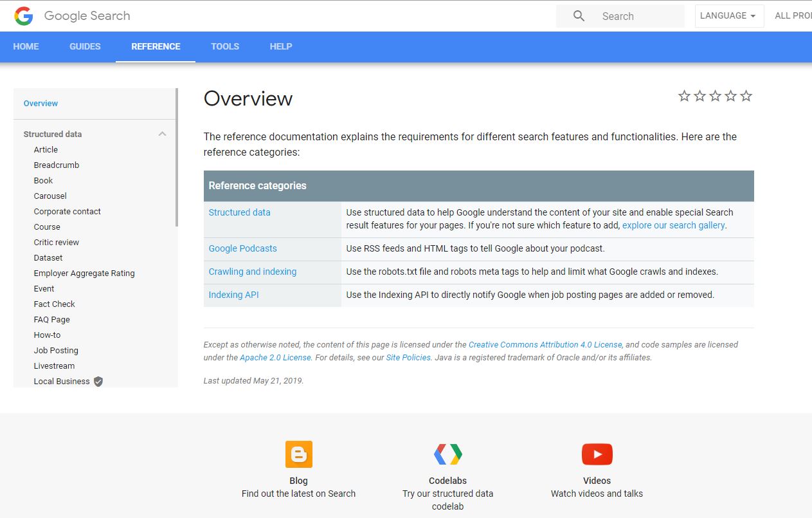Open the Blogger blog icon
The width and height of the screenshot is (812, 518).
coord(298,454)
